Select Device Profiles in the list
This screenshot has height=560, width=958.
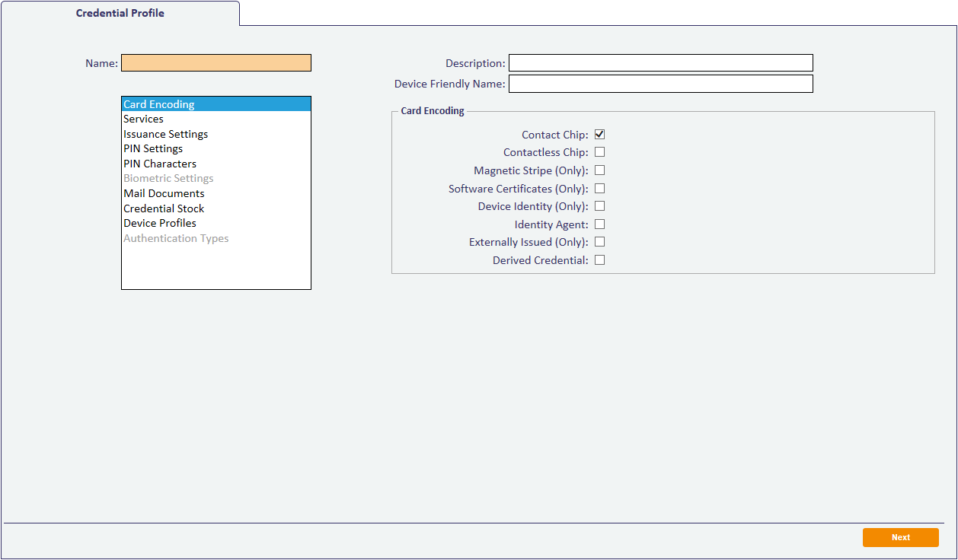click(160, 223)
